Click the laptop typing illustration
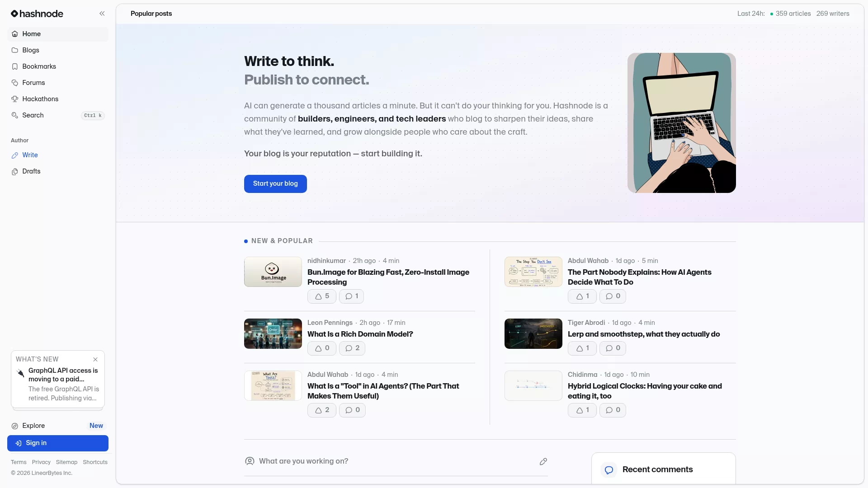 coord(681,123)
